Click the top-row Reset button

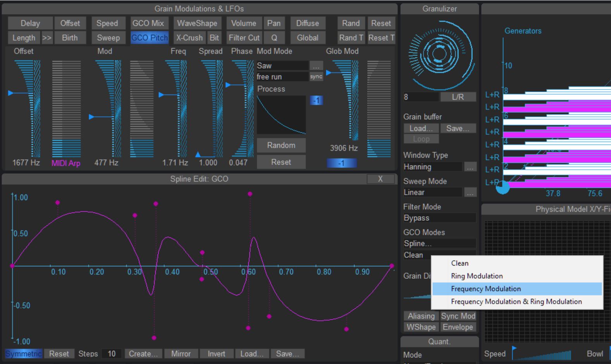(x=381, y=23)
